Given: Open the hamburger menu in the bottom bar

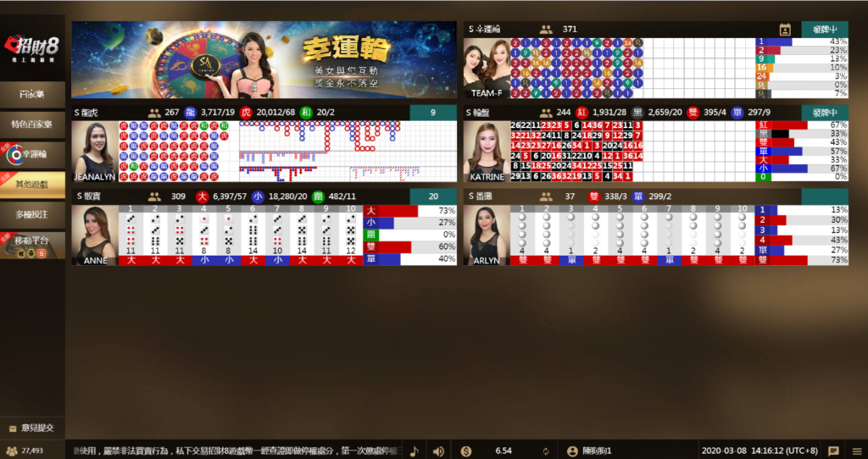Looking at the screenshot, I should (856, 451).
